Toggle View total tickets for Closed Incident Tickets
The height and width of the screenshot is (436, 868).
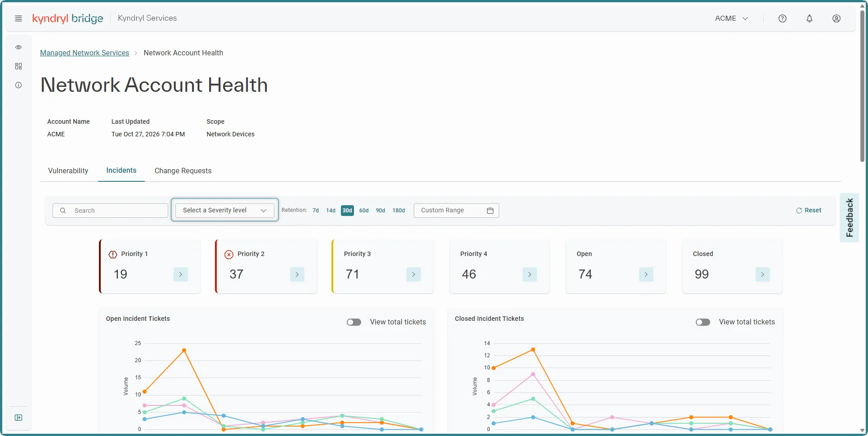pyautogui.click(x=703, y=322)
